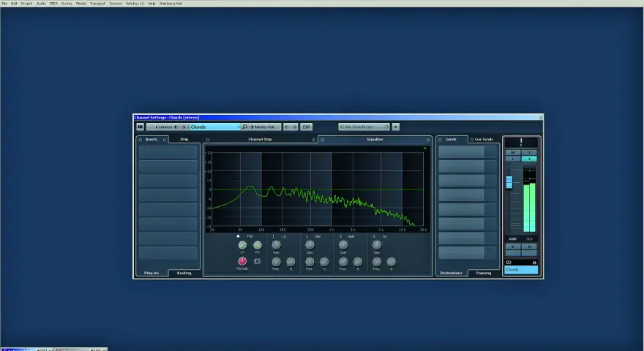Click the link channels icon in toolbar
Image resolution: width=644 pixels, height=351 pixels.
pyautogui.click(x=307, y=127)
